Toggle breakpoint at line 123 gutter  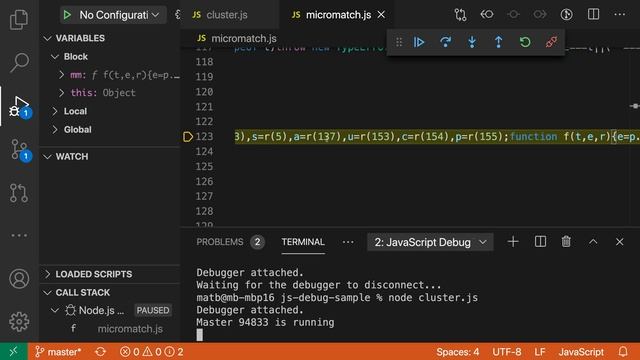[x=188, y=137]
